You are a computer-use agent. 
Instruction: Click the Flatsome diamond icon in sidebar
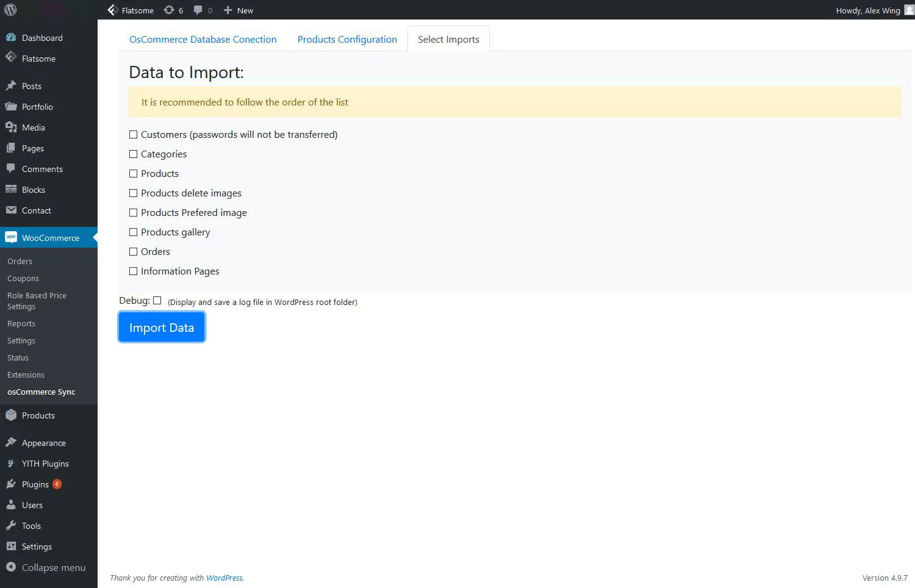click(11, 57)
